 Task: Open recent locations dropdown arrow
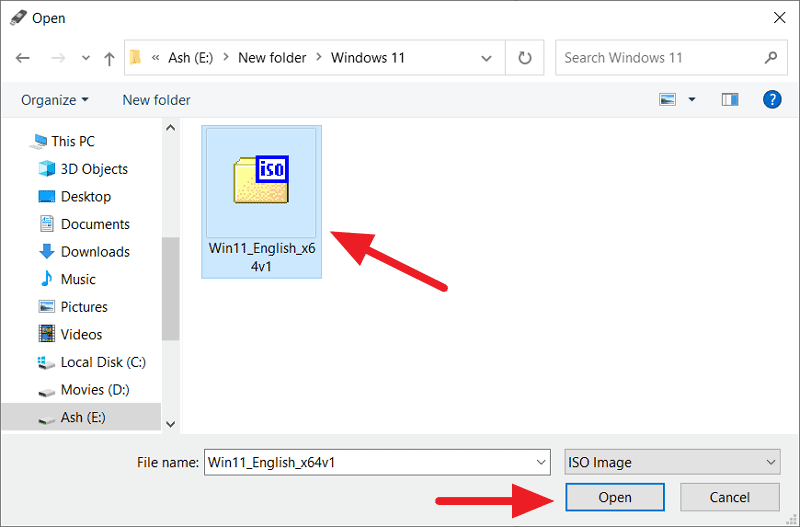coord(86,58)
